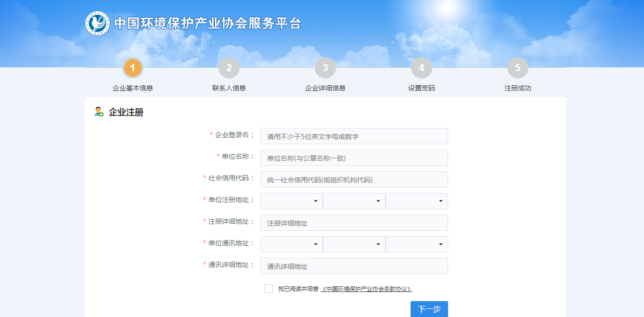
Task: Select the step 4 numbered circle
Action: (x=422, y=68)
